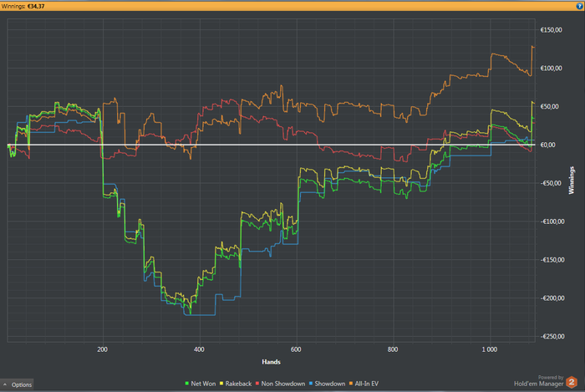Click the Showdown legend label

coord(330,384)
